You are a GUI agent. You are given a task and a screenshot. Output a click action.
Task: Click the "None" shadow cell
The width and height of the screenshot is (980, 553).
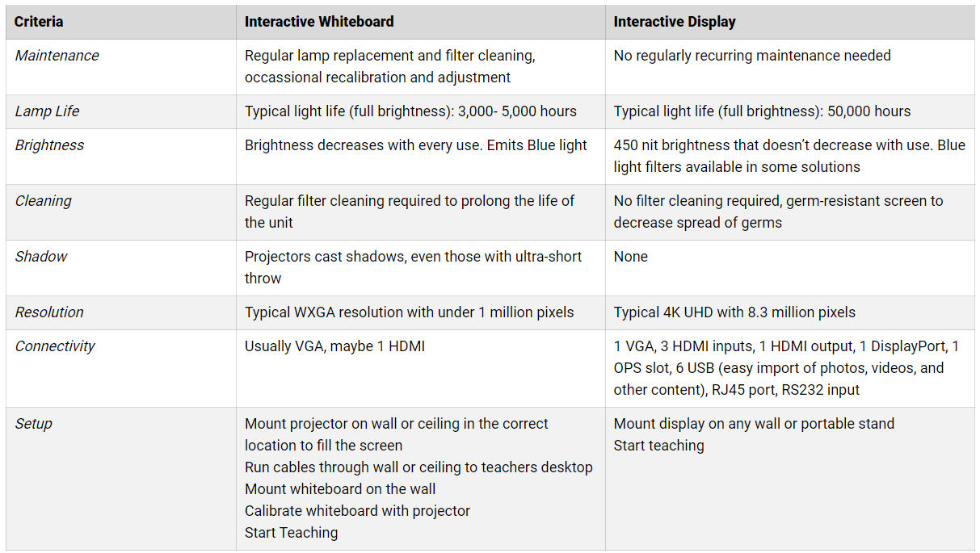click(630, 257)
